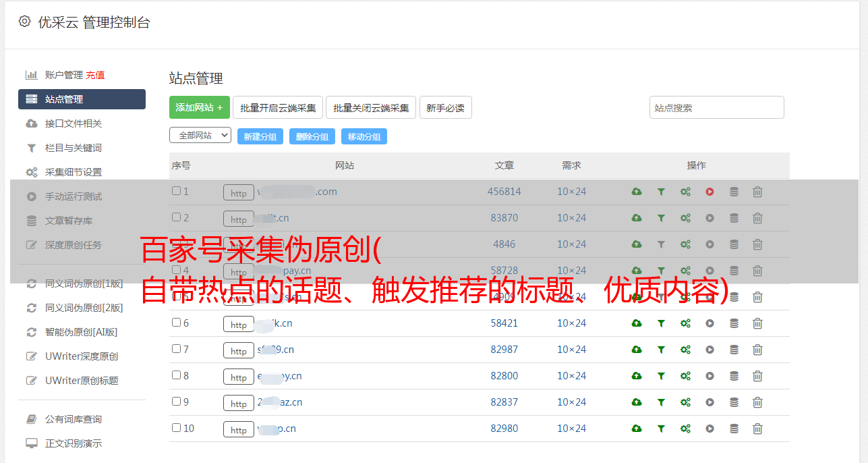
Task: Click the settings gear icon beside 优采云 title
Action: [x=25, y=22]
